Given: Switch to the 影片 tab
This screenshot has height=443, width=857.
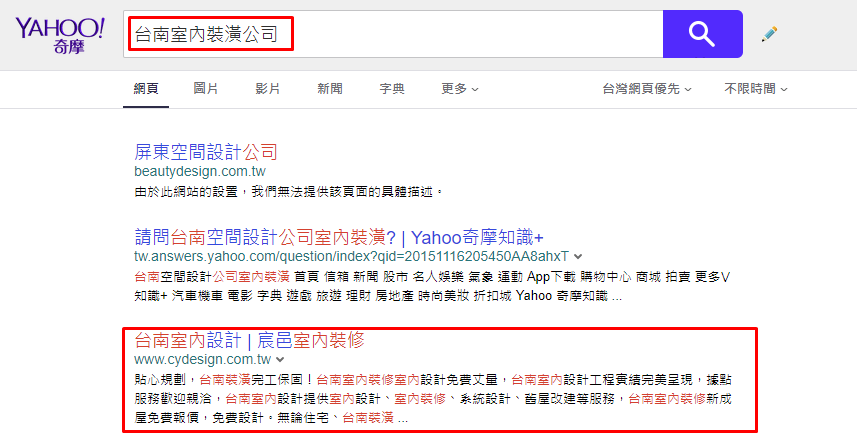Looking at the screenshot, I should point(268,88).
